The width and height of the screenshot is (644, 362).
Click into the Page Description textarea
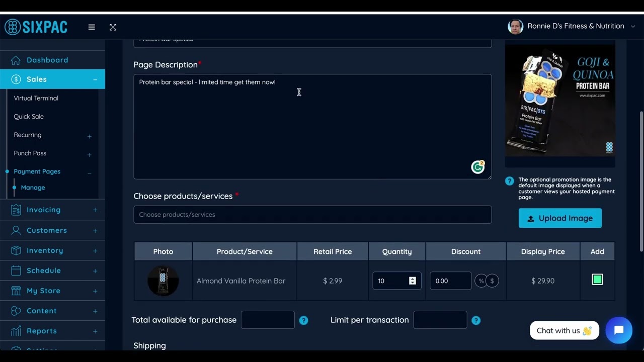click(312, 127)
